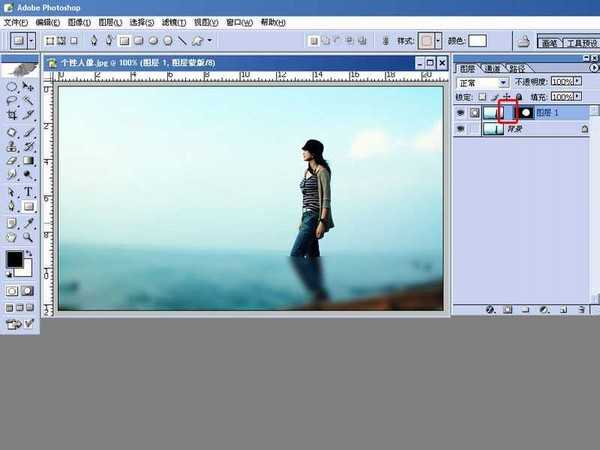Screen dimensions: 600x450
Task: Create new adjustment layer icon
Action: (545, 309)
